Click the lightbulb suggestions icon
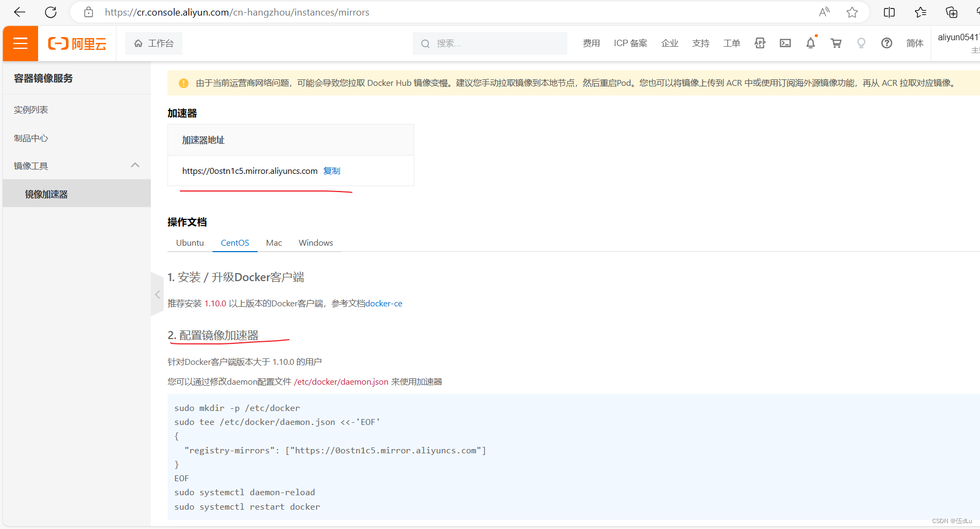Screen dimensions: 980x529 click(x=861, y=43)
